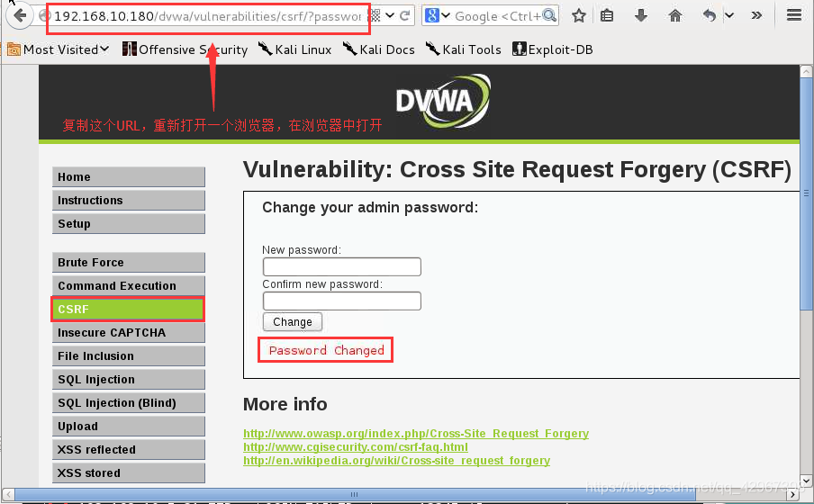
Task: Click the horizontal scrollbar right arrow
Action: [x=792, y=495]
